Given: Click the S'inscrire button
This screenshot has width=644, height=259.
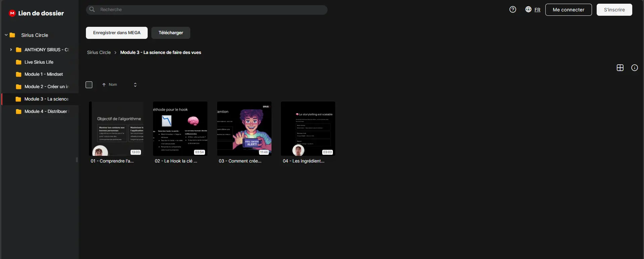Looking at the screenshot, I should (x=614, y=10).
